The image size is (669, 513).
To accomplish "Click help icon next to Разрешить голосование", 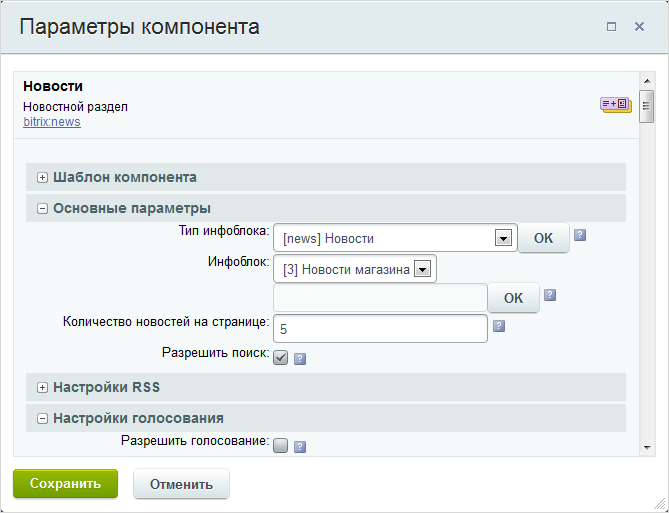I will click(299, 446).
